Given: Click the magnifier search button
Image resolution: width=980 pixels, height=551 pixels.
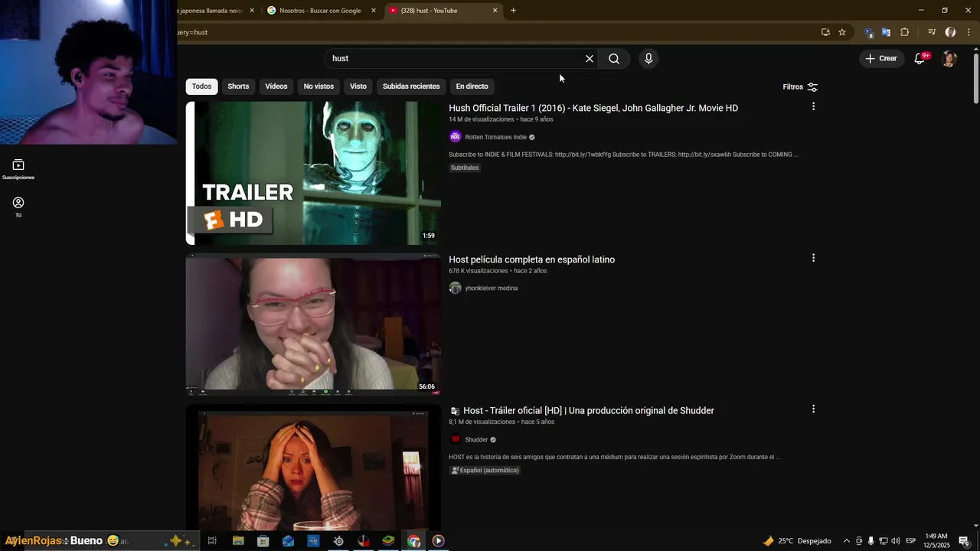Looking at the screenshot, I should [x=614, y=59].
